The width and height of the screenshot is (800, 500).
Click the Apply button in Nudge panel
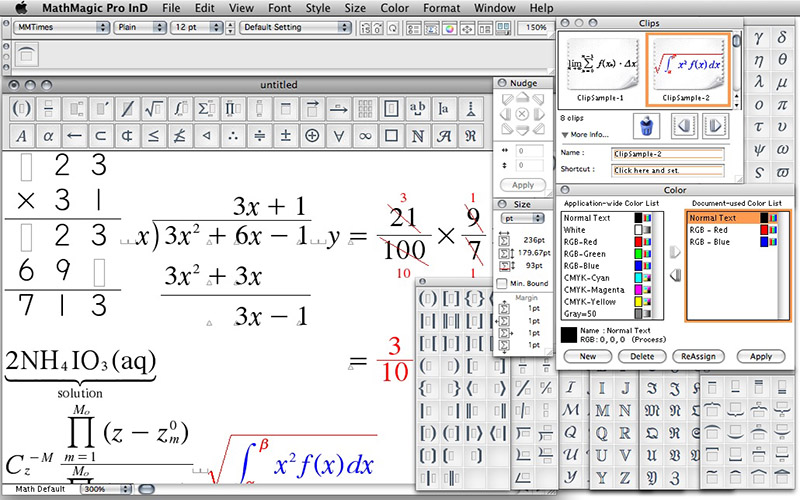coord(522,185)
